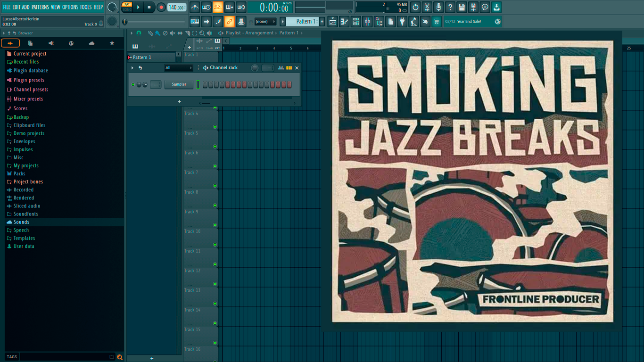
Task: Open the TOOLS menu
Action: pos(86,7)
